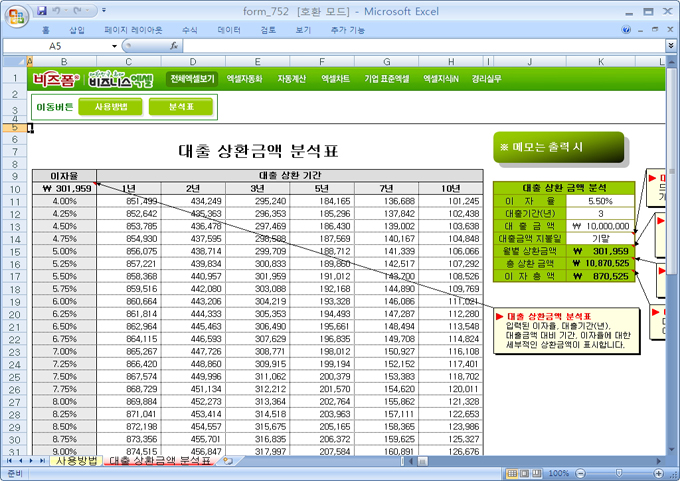The image size is (680, 481).
Task: Click the Office button logo
Action: click(x=16, y=16)
